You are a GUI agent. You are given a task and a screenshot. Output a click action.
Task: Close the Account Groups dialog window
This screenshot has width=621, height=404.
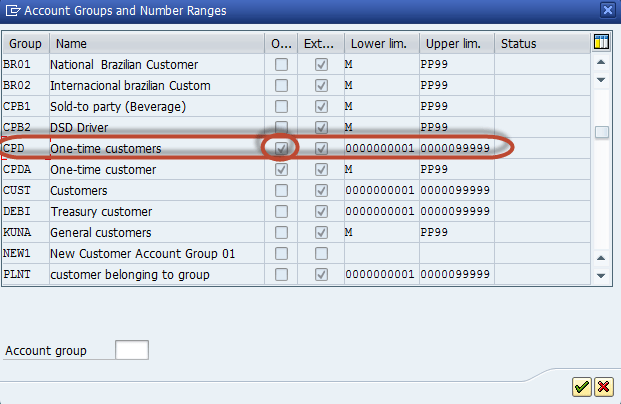click(607, 10)
